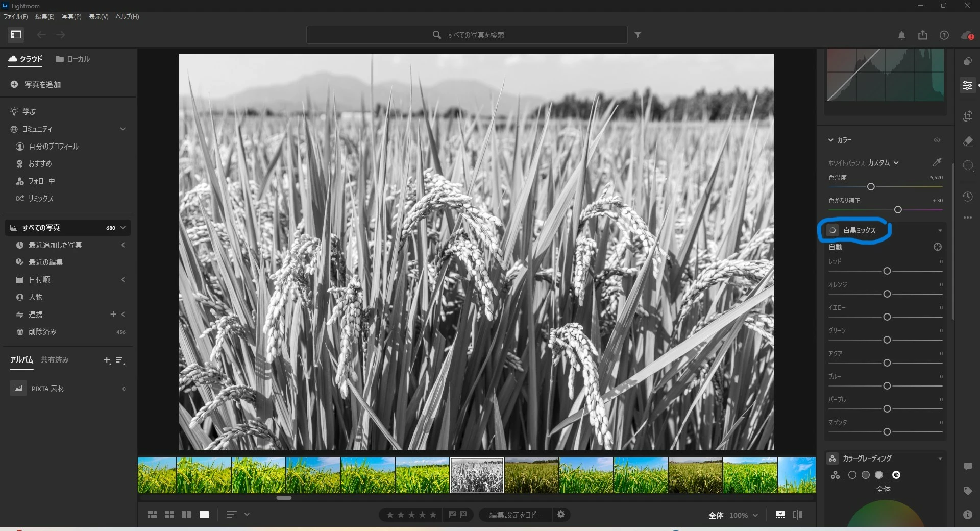Viewport: 980px width, 531px height.
Task: Select the three-way color grading view
Action: click(x=835, y=475)
